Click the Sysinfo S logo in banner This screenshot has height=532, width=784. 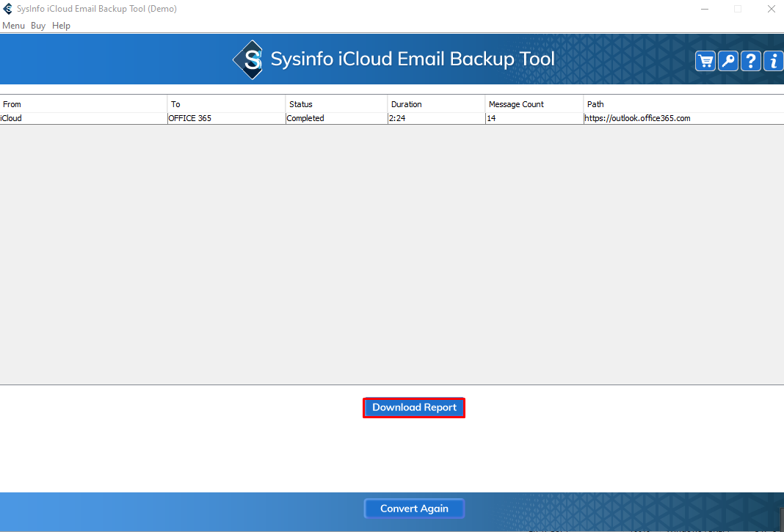[x=248, y=59]
